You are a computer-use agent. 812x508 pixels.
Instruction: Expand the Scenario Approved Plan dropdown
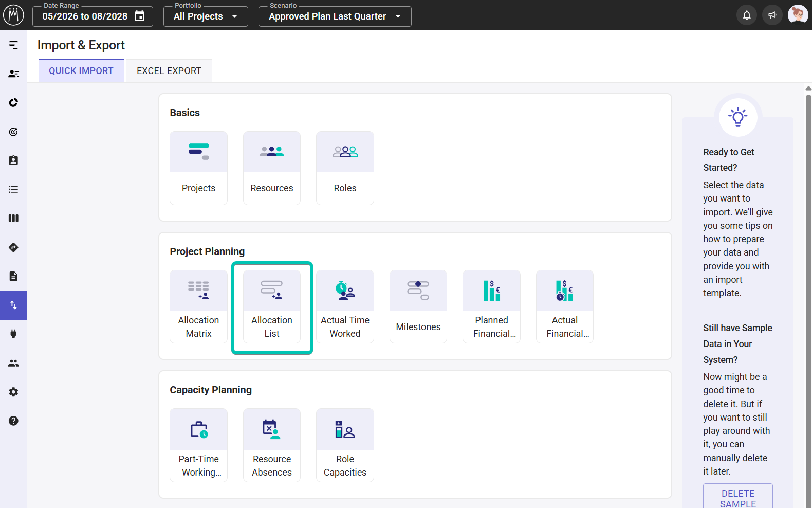(x=335, y=16)
